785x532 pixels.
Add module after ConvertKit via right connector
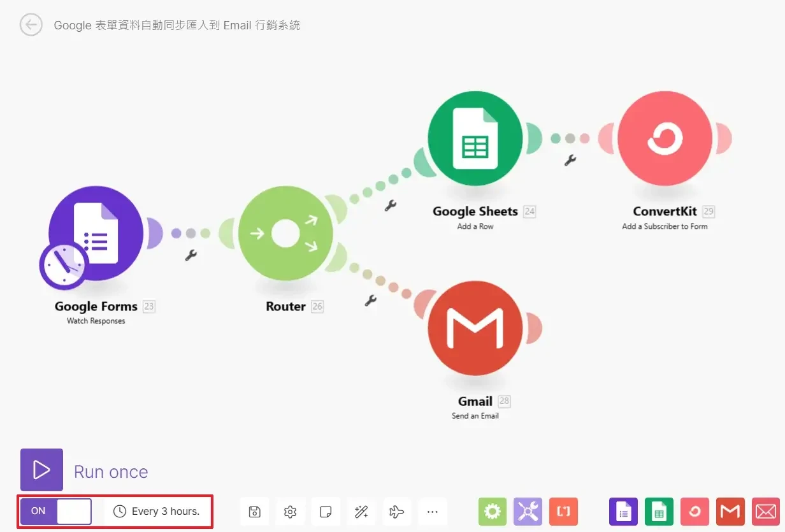[x=724, y=138]
